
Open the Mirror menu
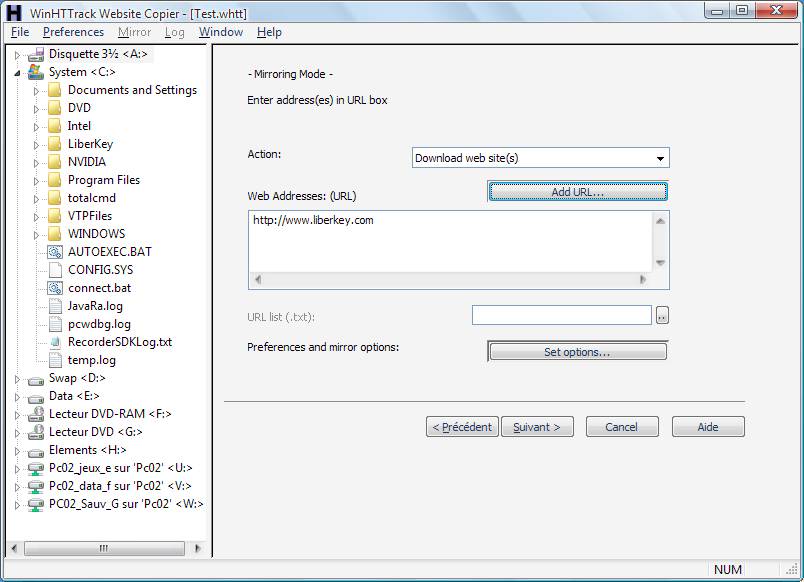[134, 32]
